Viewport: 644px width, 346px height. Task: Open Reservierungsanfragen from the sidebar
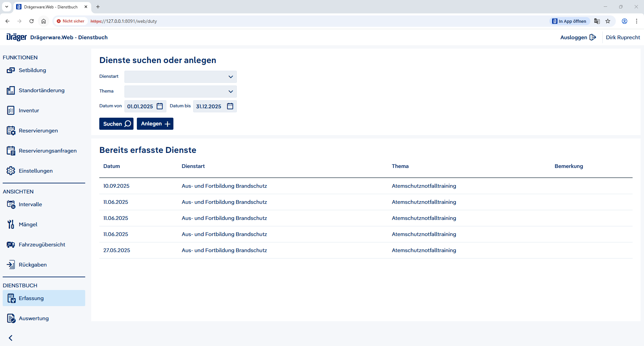48,151
